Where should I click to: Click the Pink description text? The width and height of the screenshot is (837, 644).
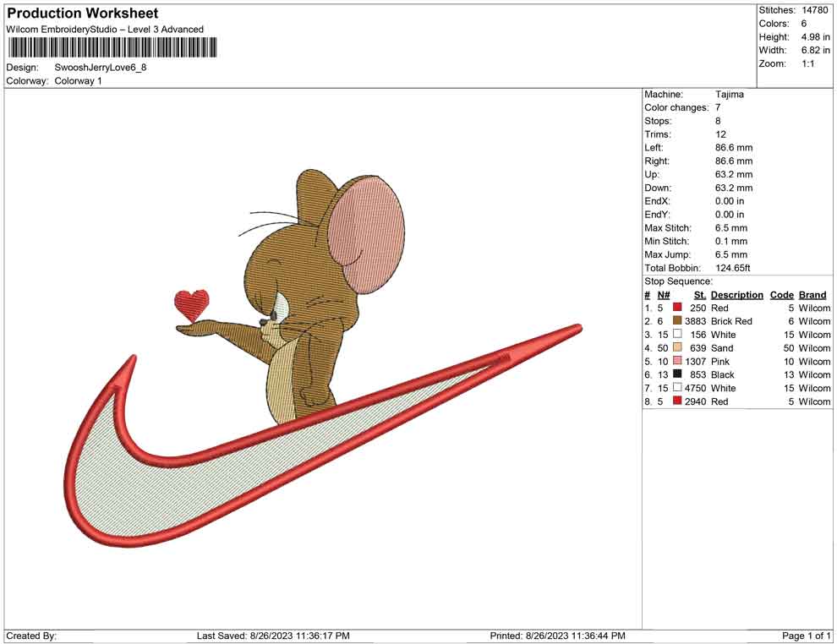click(x=720, y=361)
